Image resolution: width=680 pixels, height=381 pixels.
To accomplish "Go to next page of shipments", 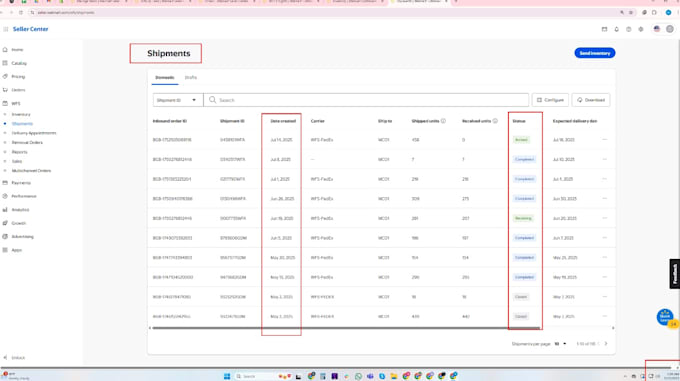I will pyautogui.click(x=606, y=344).
